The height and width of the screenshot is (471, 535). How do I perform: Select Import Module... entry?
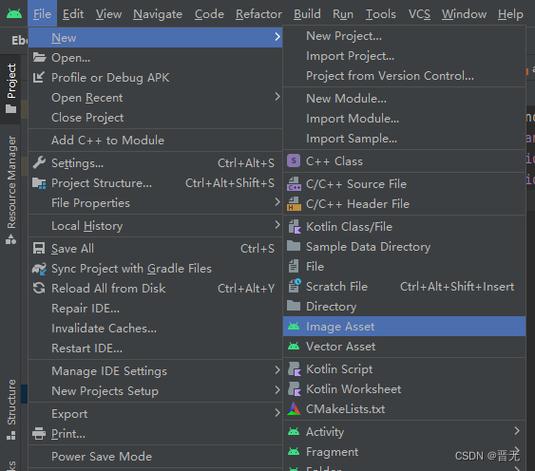pos(404,119)
